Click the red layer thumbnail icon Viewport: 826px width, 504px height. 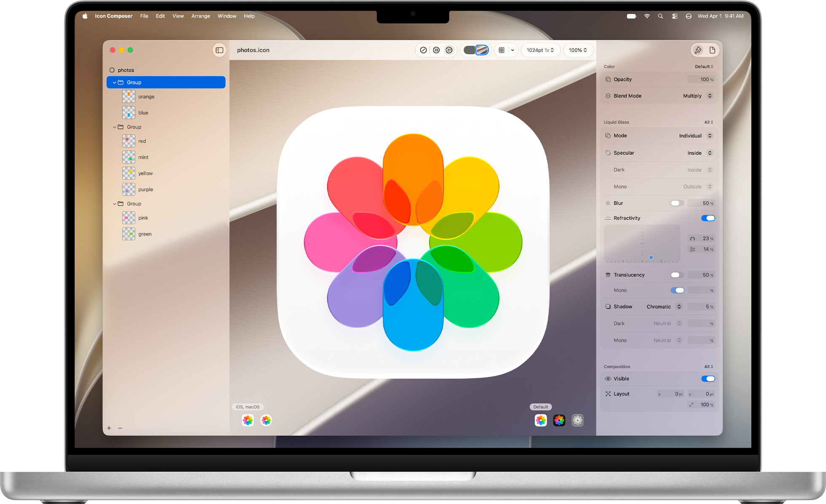(x=129, y=141)
